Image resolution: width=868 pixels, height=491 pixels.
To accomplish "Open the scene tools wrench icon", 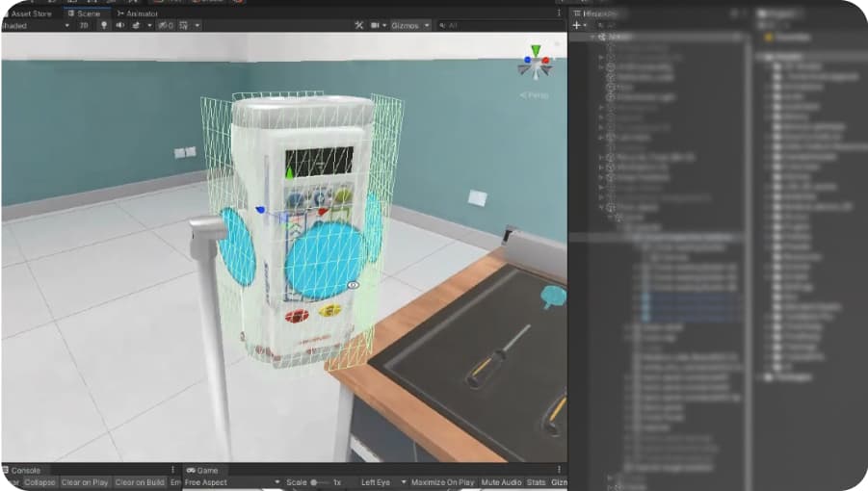I will tap(358, 25).
